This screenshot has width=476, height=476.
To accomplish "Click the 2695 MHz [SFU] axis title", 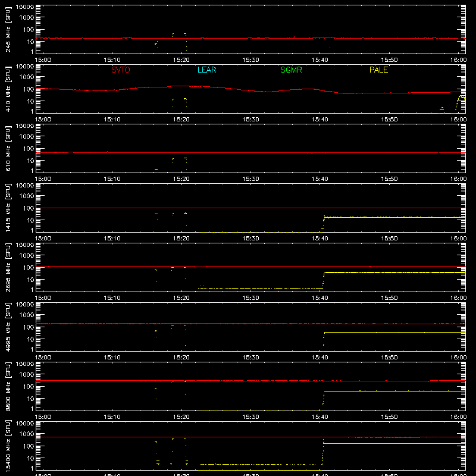I will click(8, 267).
